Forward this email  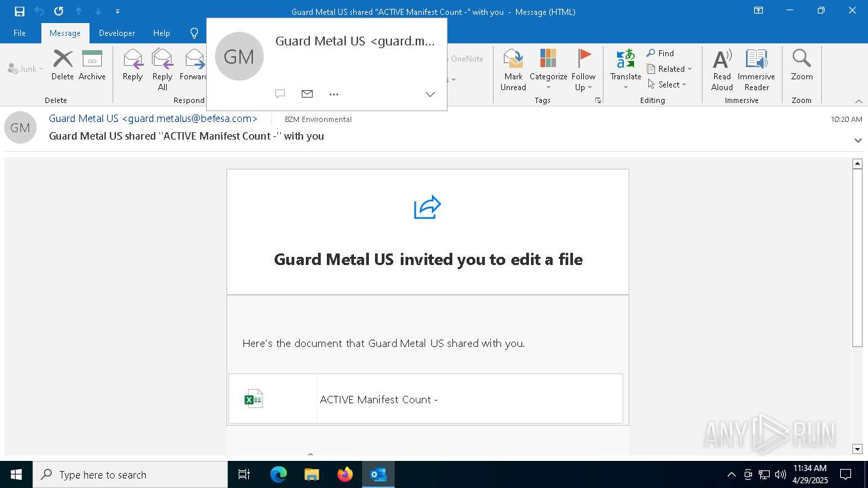[193, 65]
